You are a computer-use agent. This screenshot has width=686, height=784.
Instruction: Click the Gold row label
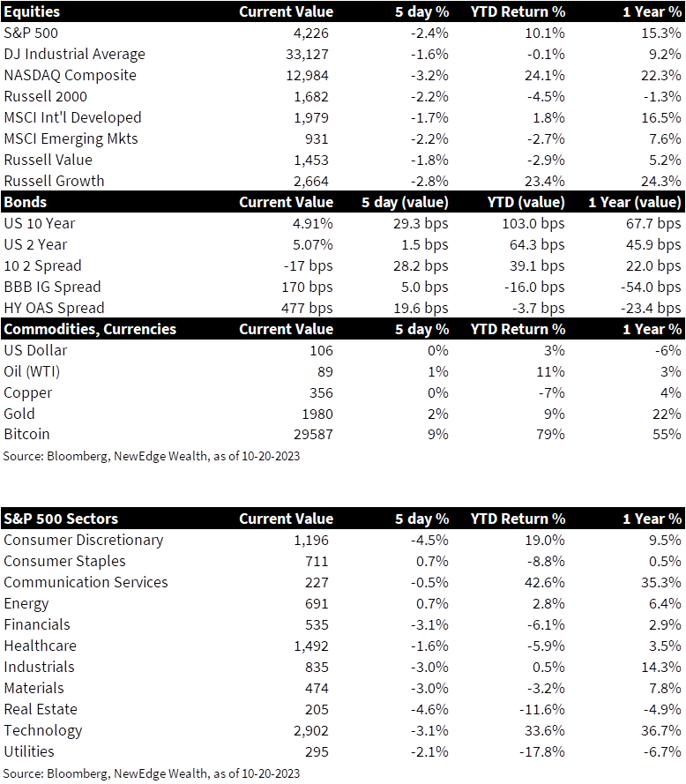coord(19,414)
